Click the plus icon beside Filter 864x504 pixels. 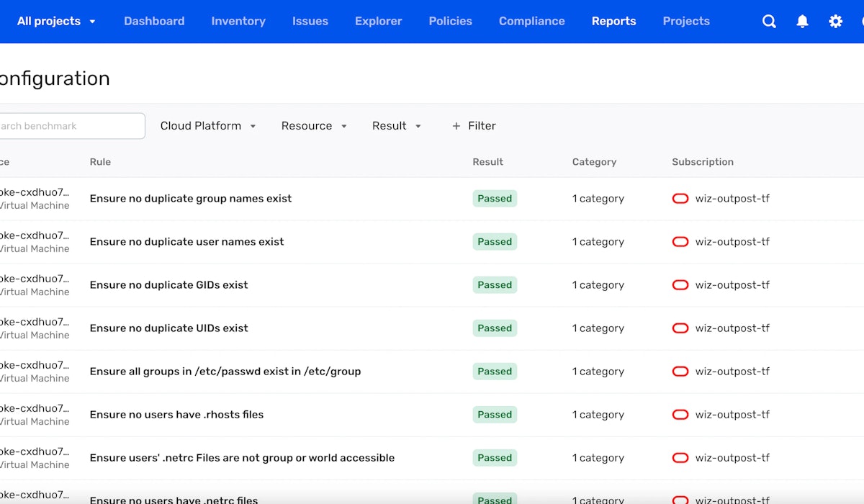coord(456,126)
